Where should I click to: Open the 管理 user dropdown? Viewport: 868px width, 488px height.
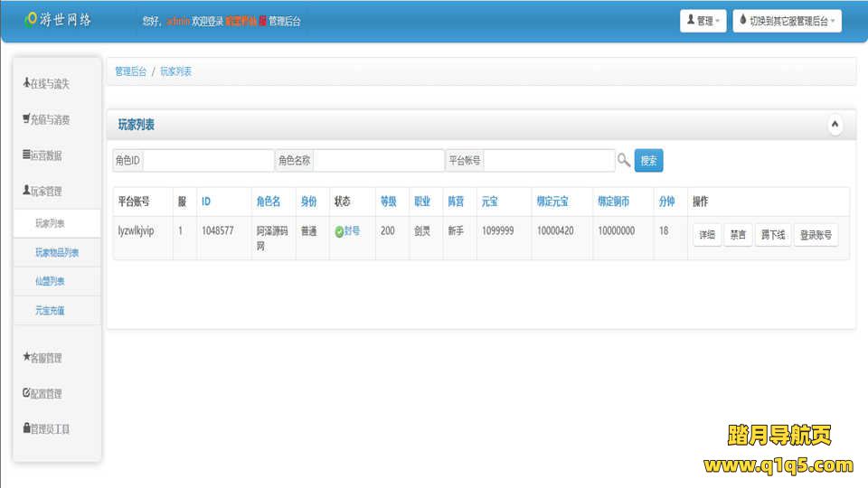703,21
